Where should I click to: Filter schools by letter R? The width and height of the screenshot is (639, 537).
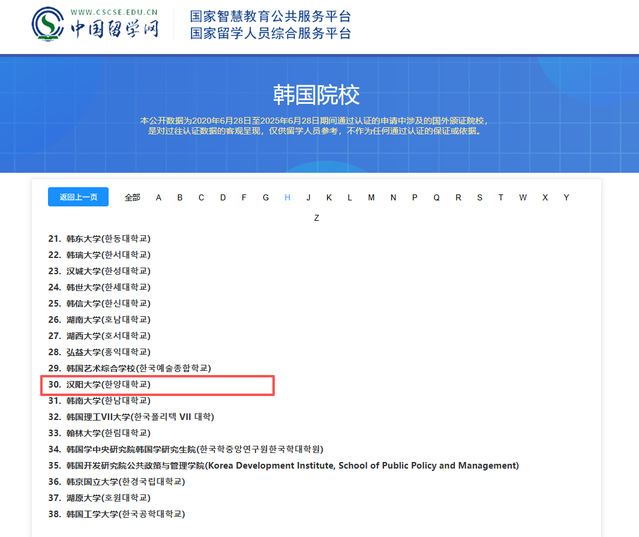458,198
